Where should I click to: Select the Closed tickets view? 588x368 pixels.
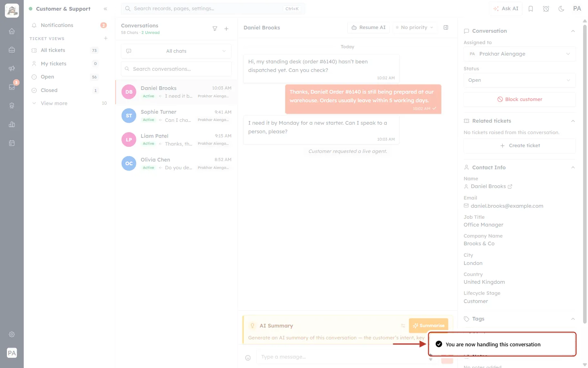[x=69, y=90]
